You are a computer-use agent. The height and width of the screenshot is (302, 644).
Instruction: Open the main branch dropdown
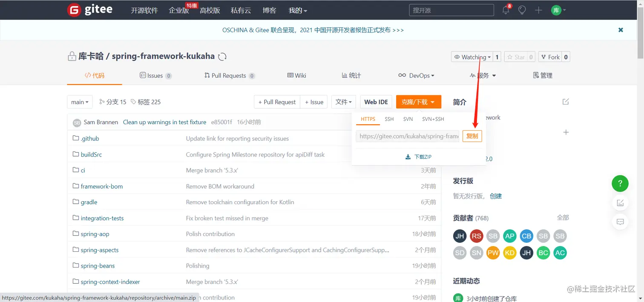[80, 102]
